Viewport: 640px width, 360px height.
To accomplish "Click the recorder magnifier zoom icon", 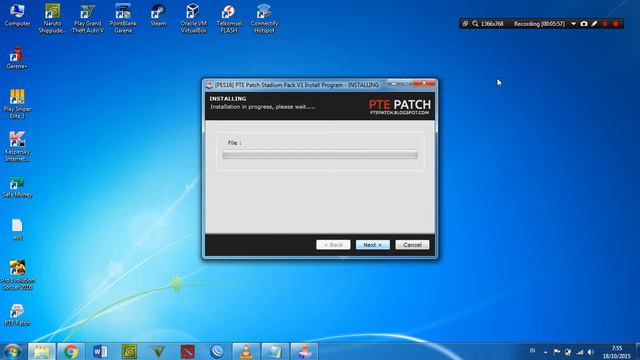I will click(476, 24).
